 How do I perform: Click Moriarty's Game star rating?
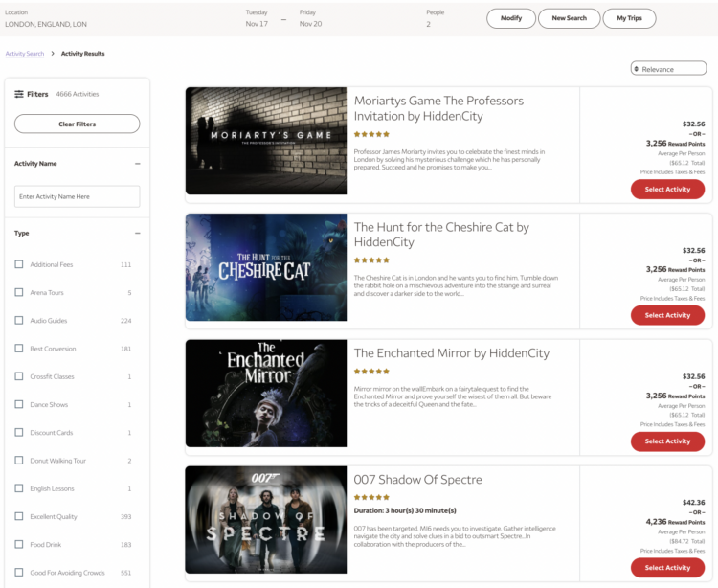point(371,134)
